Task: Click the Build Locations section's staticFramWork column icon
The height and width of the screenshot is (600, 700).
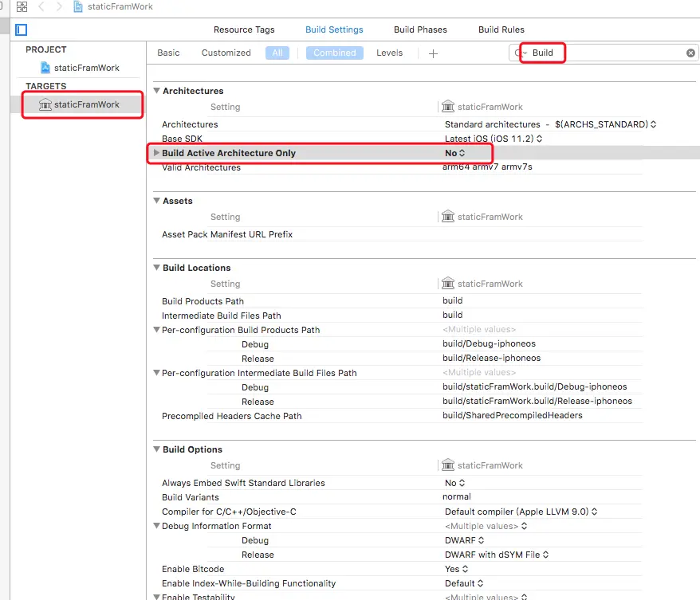Action: click(x=448, y=284)
